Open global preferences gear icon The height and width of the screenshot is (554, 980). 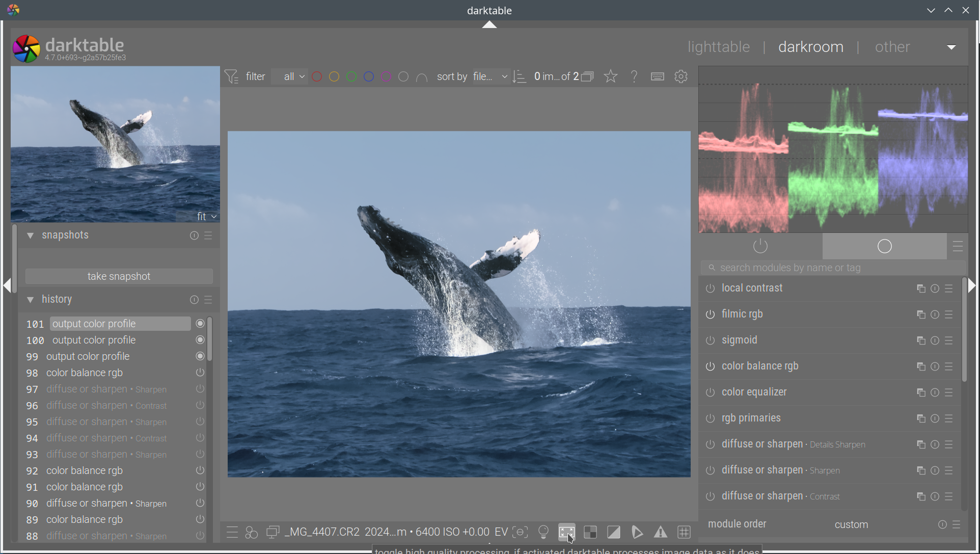coord(681,76)
